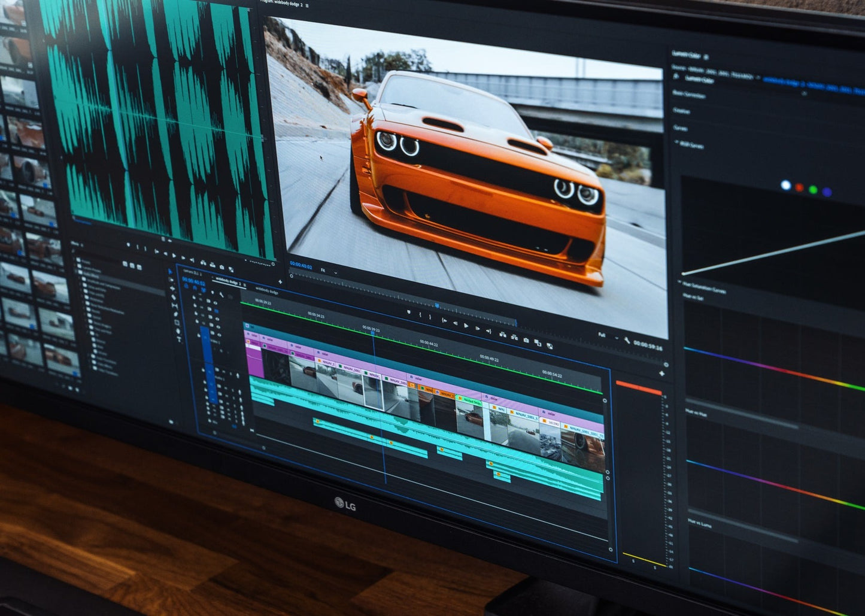865x616 pixels.
Task: Click the Hue vs Sat rainbow curve
Action: [x=775, y=369]
